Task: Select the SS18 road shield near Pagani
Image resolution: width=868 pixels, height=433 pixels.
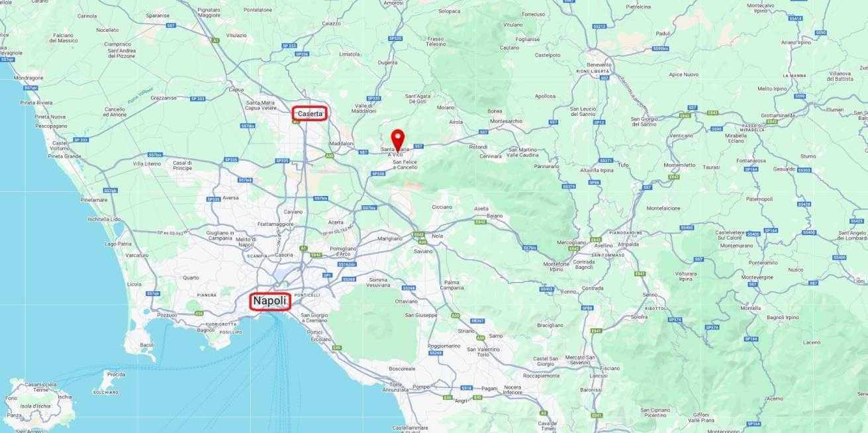Action: click(467, 388)
